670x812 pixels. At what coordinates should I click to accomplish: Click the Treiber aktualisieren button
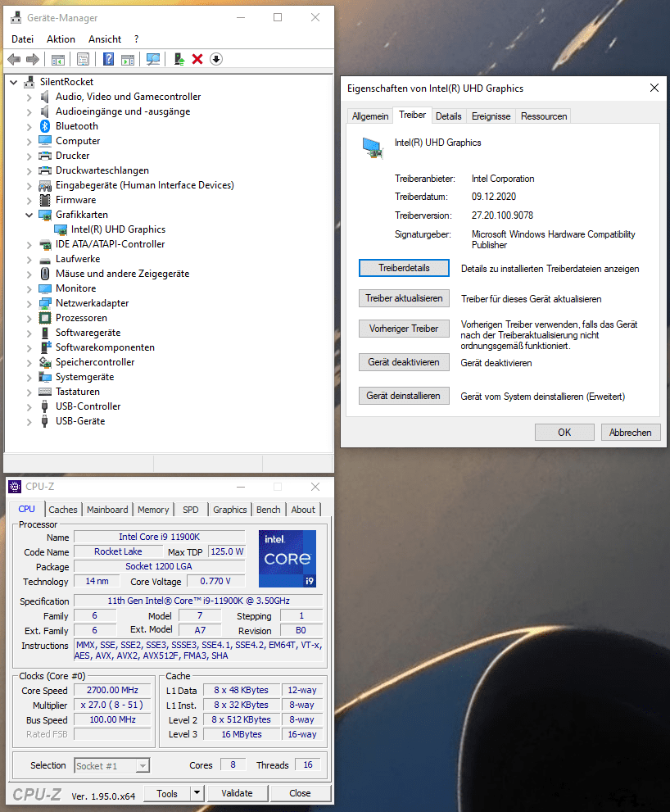[x=404, y=298]
